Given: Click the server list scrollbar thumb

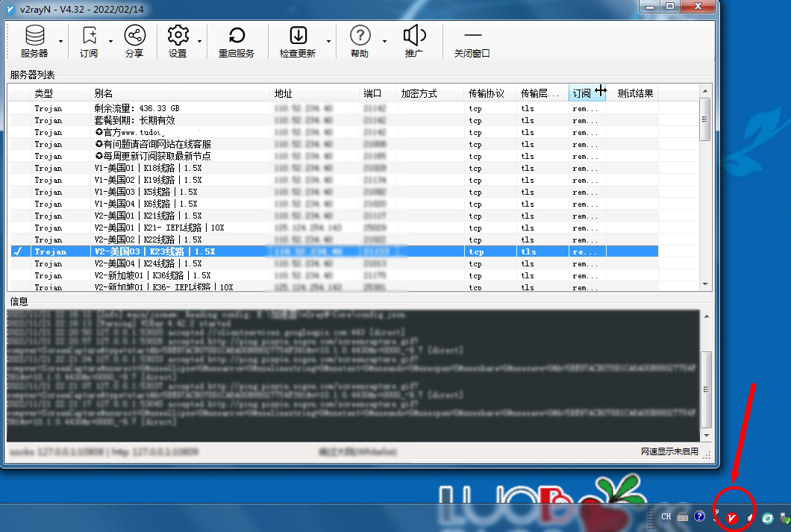Looking at the screenshot, I should coord(705,119).
